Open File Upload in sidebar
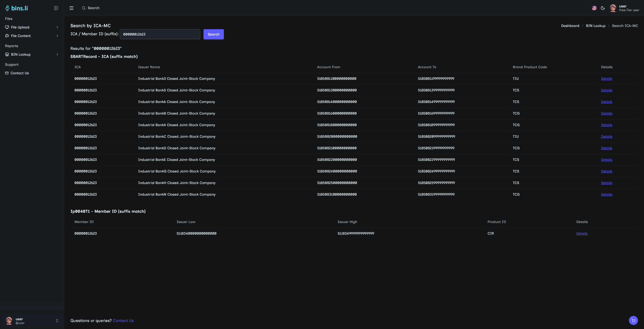644x329 pixels. (32, 27)
